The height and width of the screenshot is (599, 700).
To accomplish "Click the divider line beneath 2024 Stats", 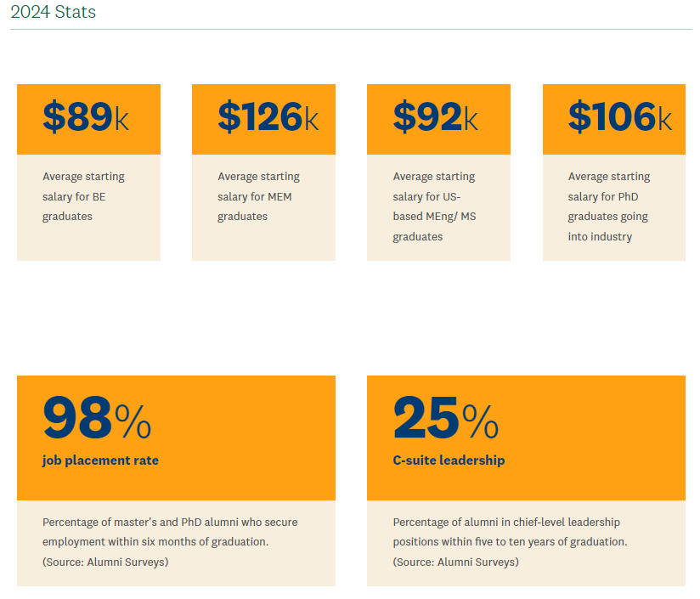I will pos(350,30).
